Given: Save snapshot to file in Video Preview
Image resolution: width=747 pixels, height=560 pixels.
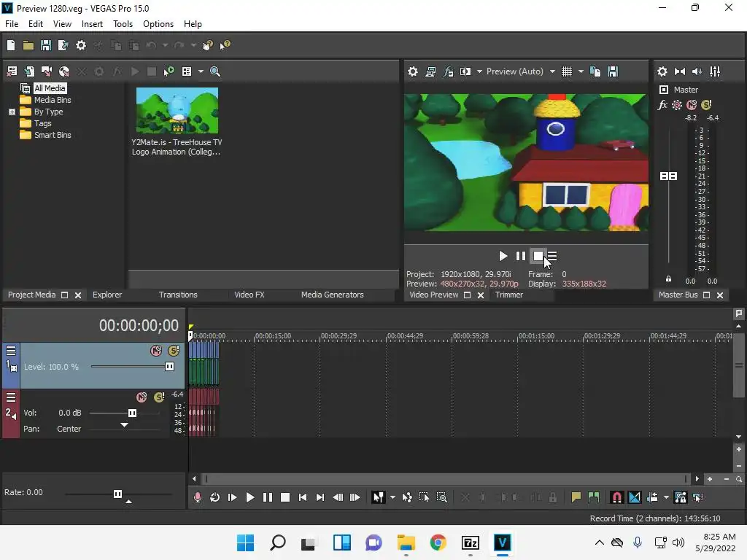Looking at the screenshot, I should (x=613, y=71).
